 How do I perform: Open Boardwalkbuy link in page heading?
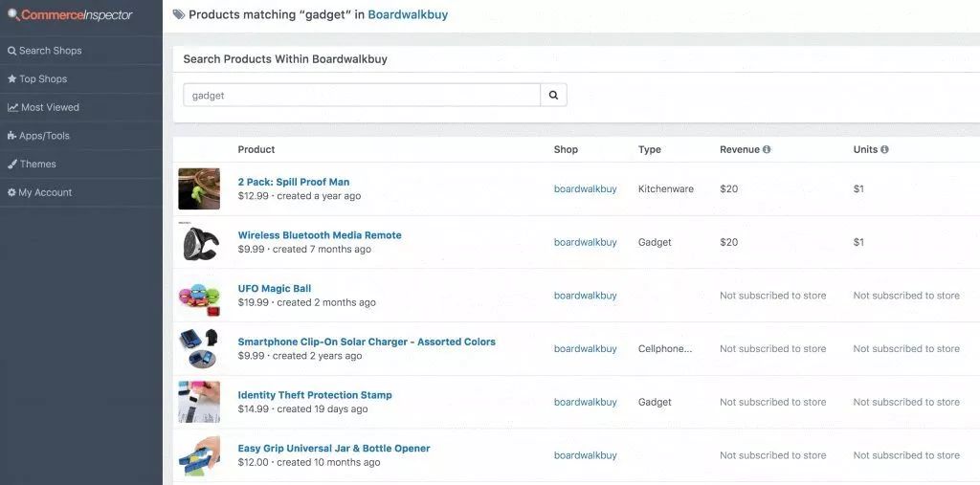(x=408, y=15)
